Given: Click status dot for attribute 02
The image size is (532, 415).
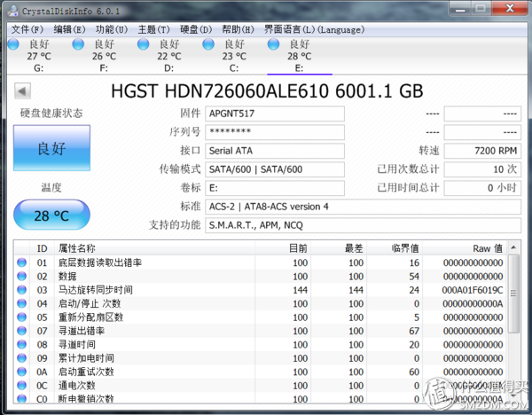Looking at the screenshot, I should tap(21, 276).
